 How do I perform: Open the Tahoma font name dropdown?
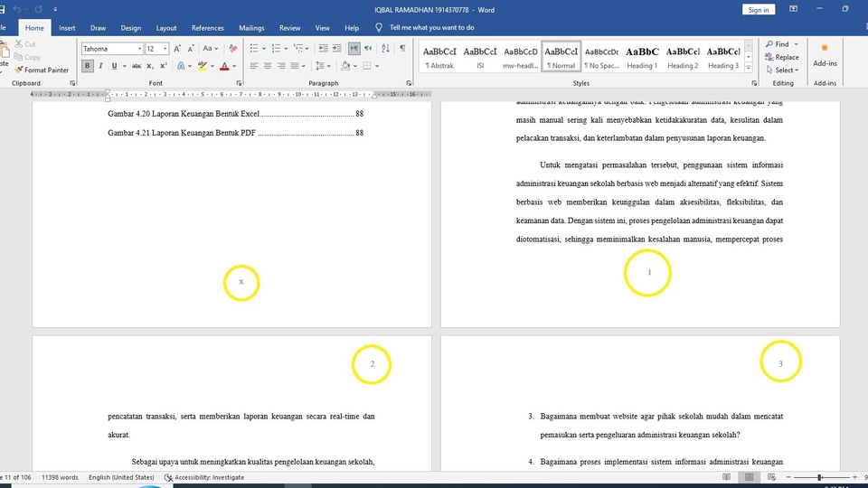[x=139, y=49]
